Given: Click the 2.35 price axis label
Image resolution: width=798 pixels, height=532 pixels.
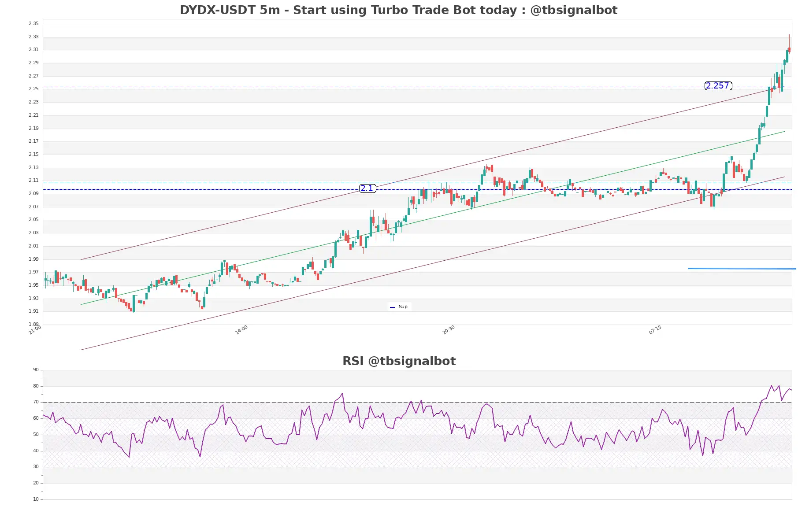Looking at the screenshot, I should (x=33, y=23).
